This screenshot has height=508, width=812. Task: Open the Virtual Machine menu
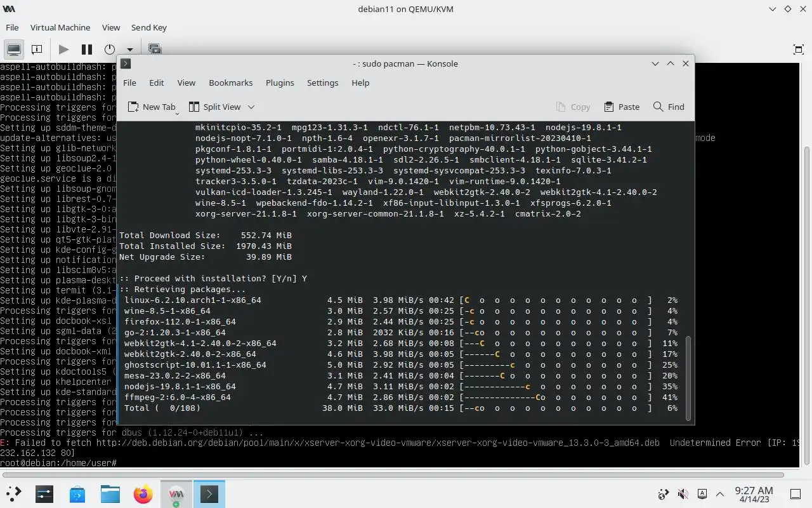(60, 27)
